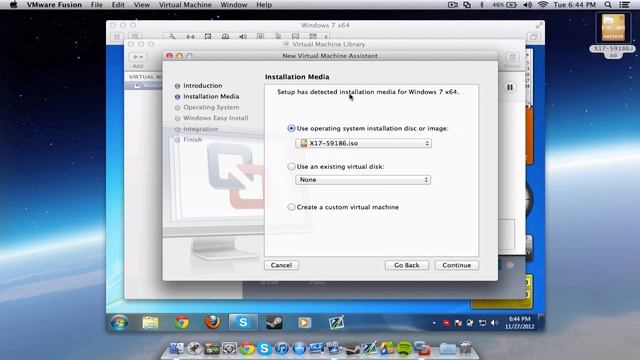Open the 'None' virtual disk dropdown
This screenshot has width=640, height=360.
363,180
